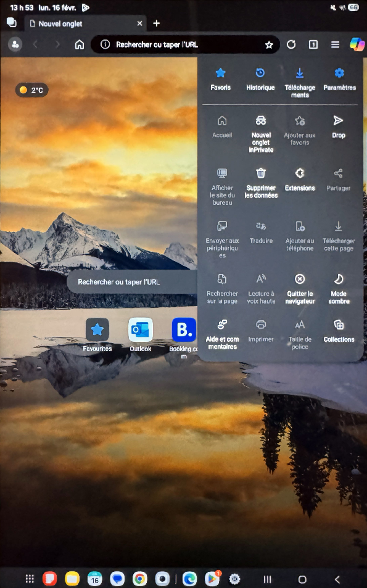Open the profile avatar icon
The image size is (367, 588).
15,44
